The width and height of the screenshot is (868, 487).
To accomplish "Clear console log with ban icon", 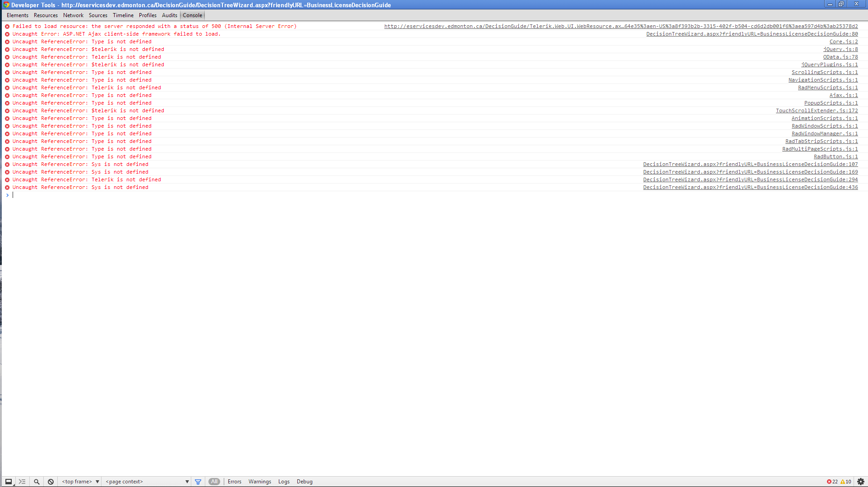I will point(51,482).
